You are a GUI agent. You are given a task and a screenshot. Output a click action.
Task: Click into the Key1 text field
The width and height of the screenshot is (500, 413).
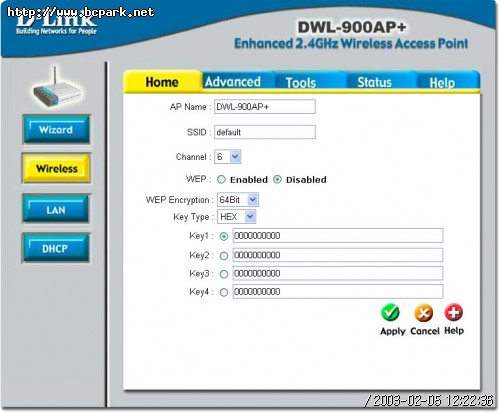coord(338,236)
